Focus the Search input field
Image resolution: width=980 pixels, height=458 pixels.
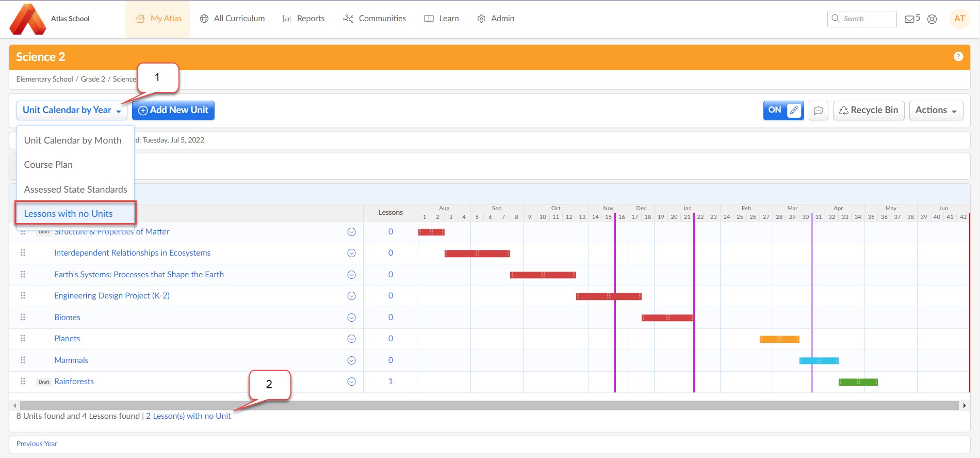coord(862,19)
